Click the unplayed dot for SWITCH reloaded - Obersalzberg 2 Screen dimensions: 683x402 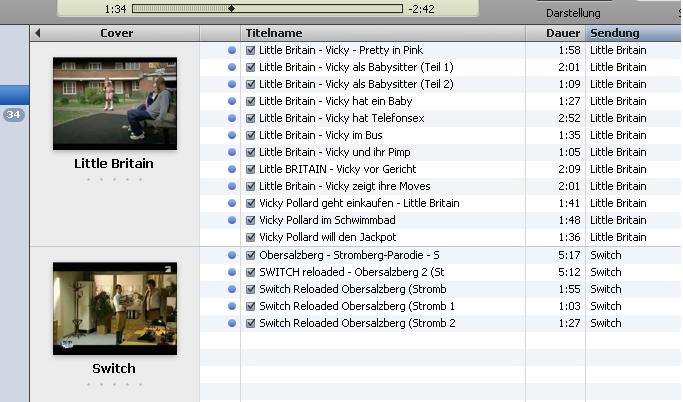232,272
